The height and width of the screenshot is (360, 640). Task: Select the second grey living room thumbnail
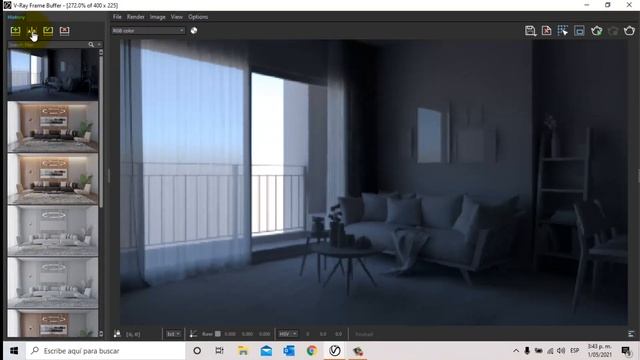point(53,282)
